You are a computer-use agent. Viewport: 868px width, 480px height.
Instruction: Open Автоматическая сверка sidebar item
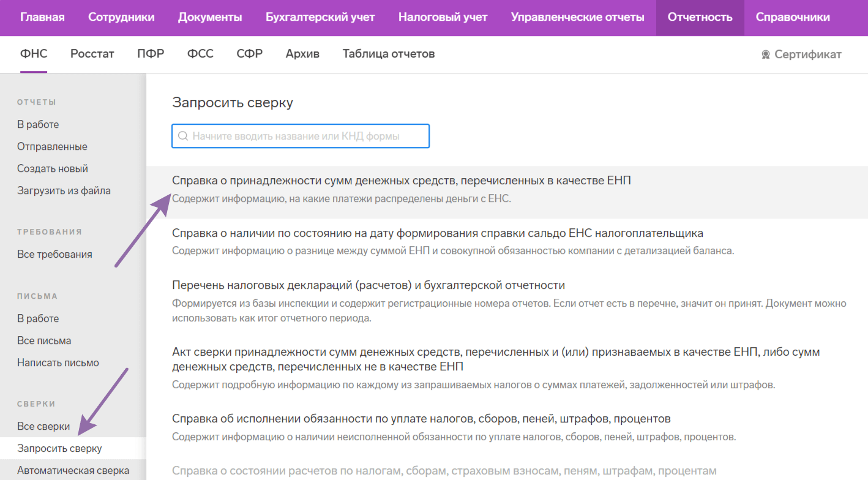click(73, 470)
